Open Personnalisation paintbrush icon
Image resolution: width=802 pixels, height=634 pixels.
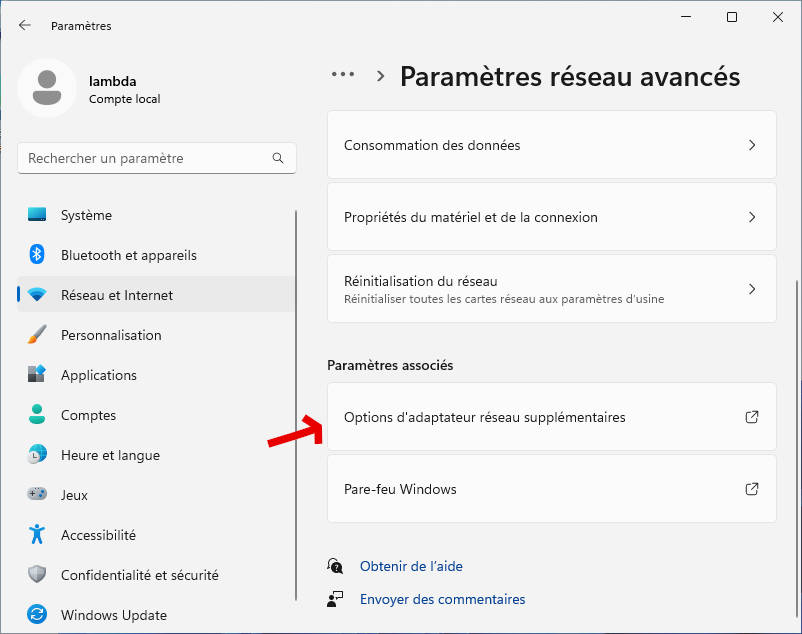coord(37,335)
